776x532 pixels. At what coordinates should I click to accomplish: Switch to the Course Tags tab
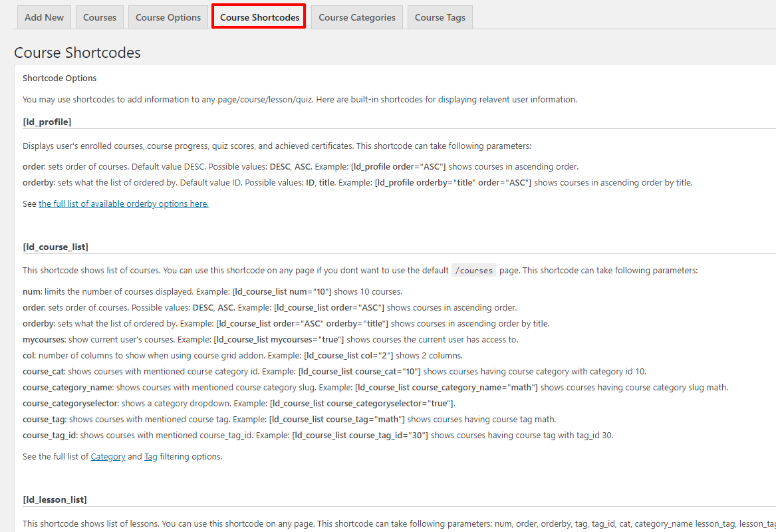tap(440, 17)
